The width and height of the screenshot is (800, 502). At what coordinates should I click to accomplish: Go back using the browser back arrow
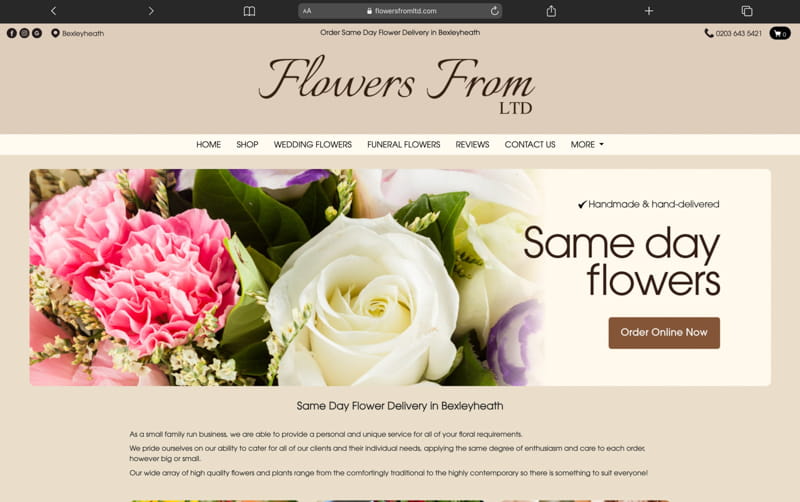53,11
